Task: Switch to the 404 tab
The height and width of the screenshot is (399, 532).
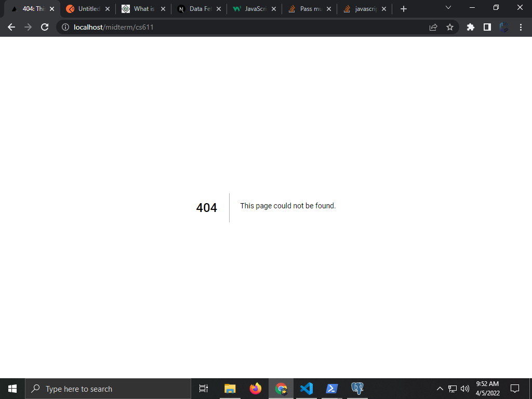Action: 32,9
